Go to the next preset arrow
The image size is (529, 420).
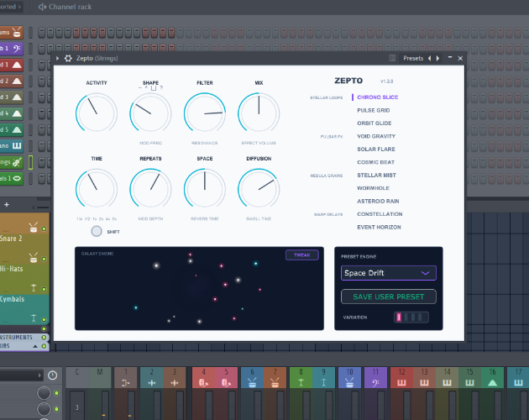(438, 59)
